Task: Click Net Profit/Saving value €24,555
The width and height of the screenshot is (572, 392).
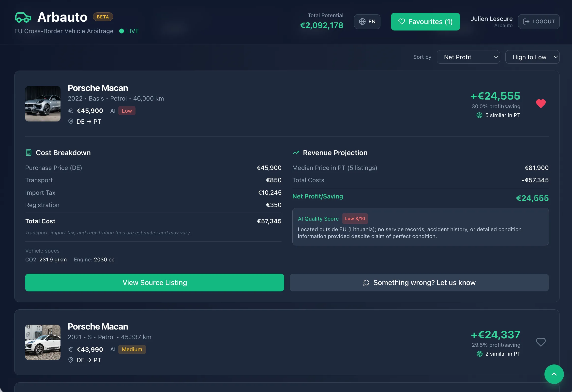Action: (x=532, y=198)
